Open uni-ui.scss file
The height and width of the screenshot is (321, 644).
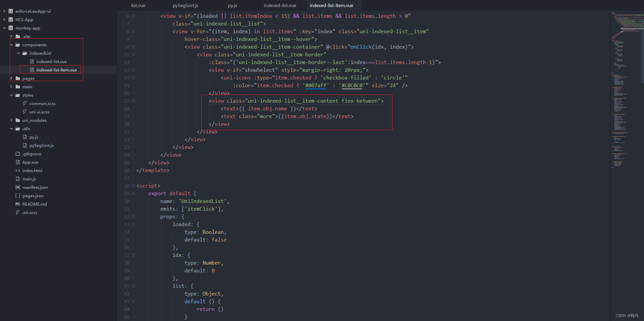point(39,112)
